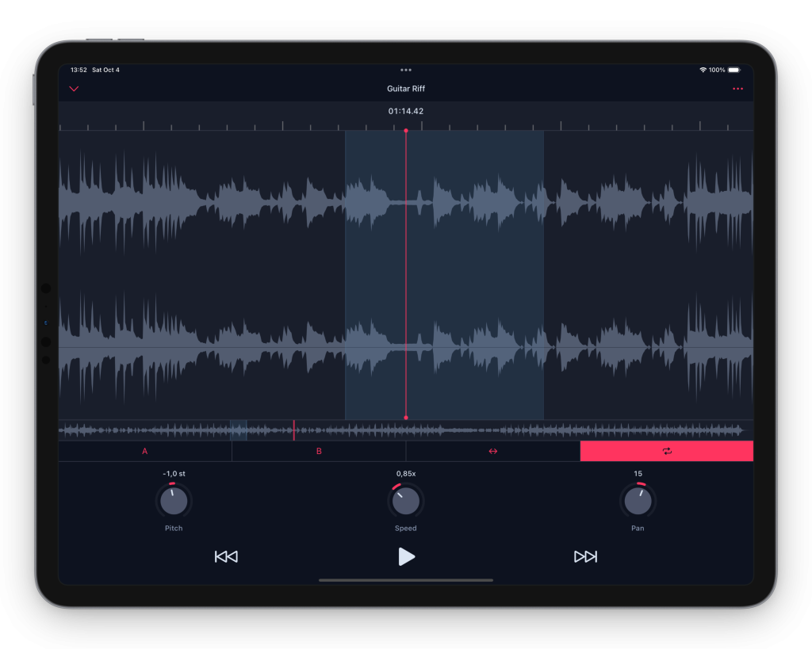Set loop start point A
The image size is (812, 649).
pos(145,451)
